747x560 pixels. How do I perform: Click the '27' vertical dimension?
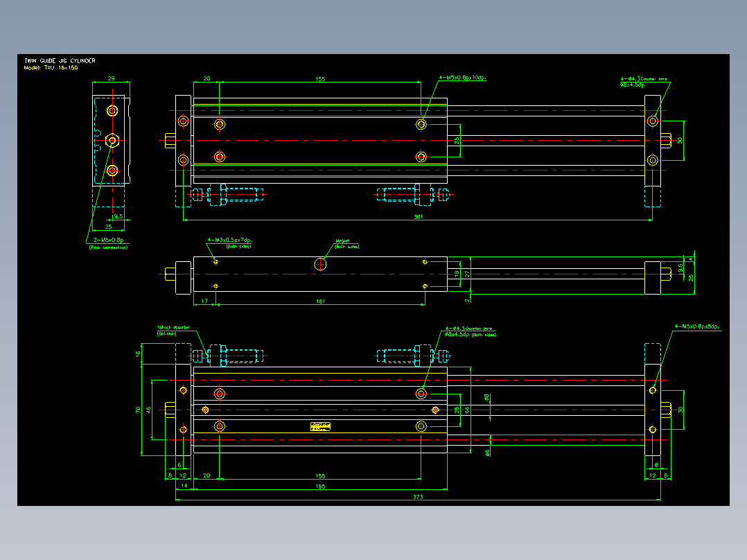[467, 274]
